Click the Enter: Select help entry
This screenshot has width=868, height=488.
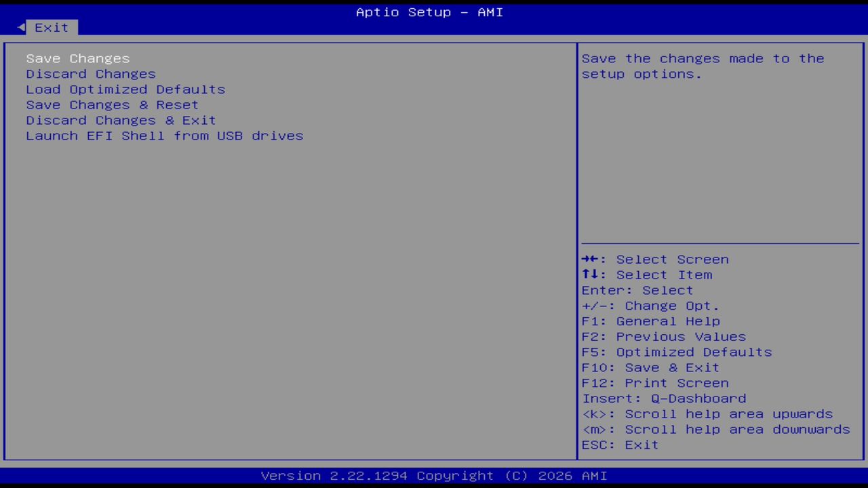[637, 290]
